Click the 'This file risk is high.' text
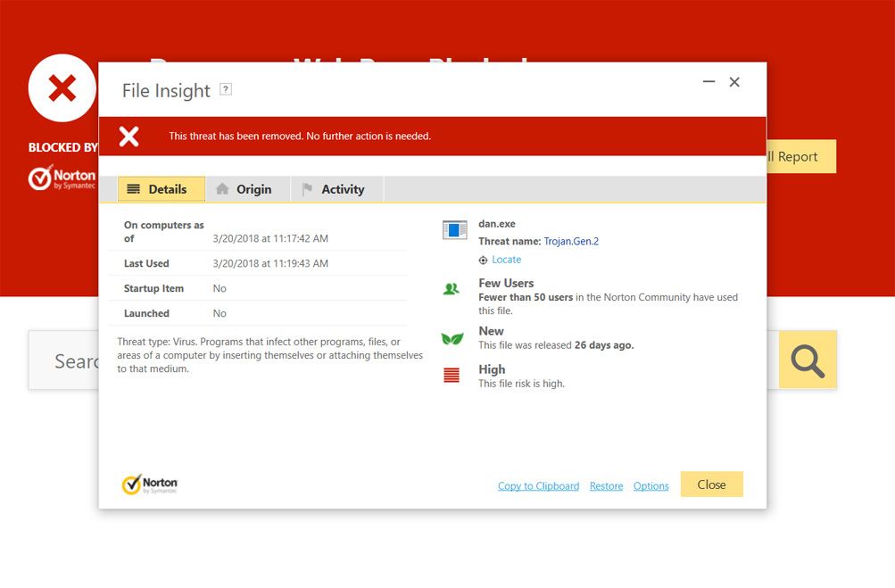This screenshot has width=895, height=588. [x=522, y=384]
